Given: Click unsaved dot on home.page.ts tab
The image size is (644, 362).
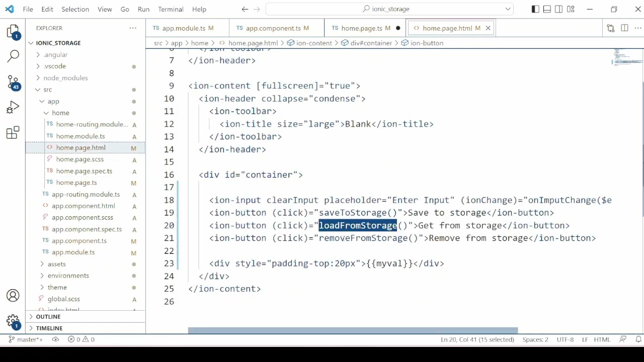Looking at the screenshot, I should 398,28.
